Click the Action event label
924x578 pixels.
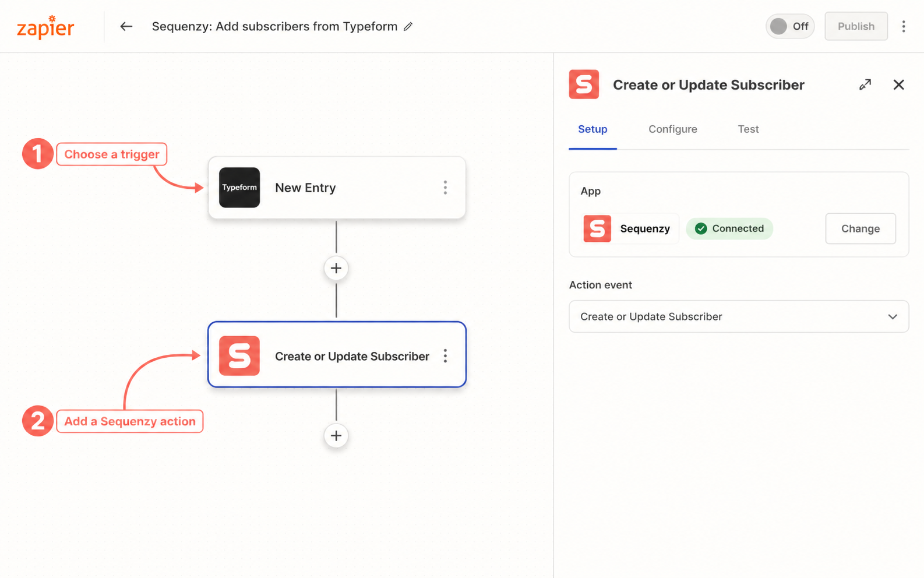[600, 285]
